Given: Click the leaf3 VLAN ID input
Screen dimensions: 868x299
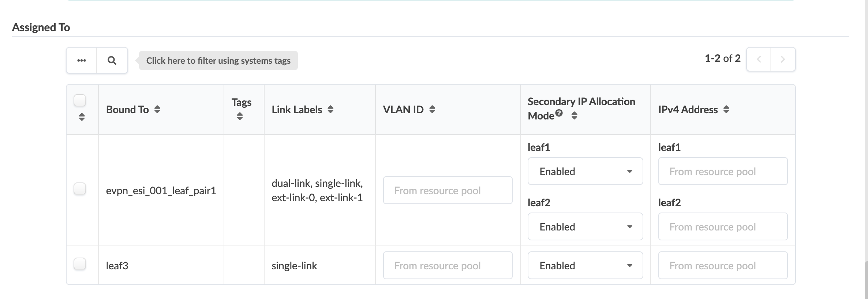Looking at the screenshot, I should tap(448, 266).
